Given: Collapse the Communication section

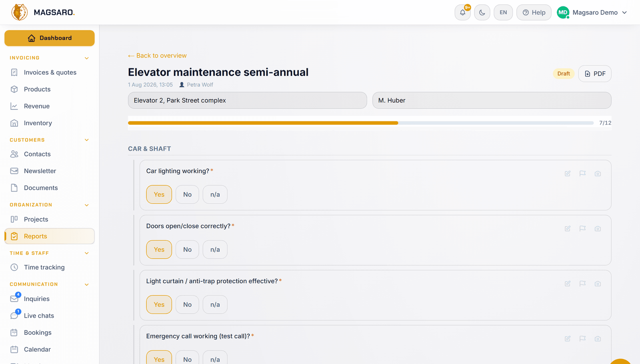Looking at the screenshot, I should [87, 284].
